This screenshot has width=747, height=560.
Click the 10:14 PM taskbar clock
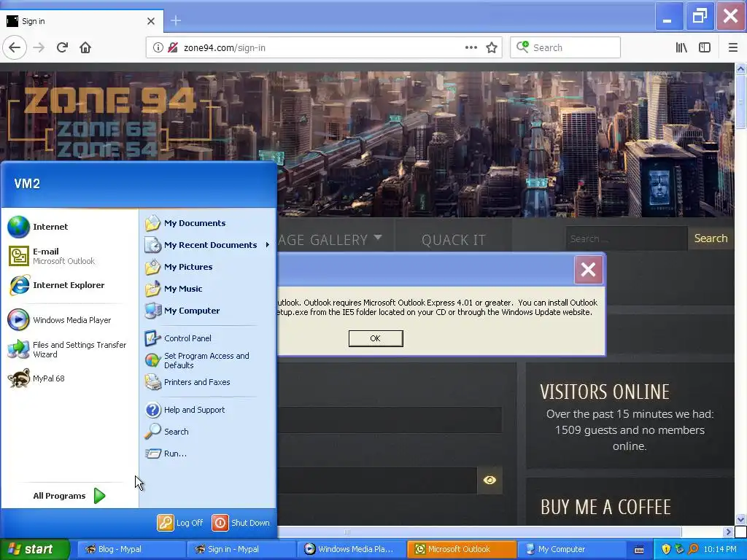[x=720, y=550]
